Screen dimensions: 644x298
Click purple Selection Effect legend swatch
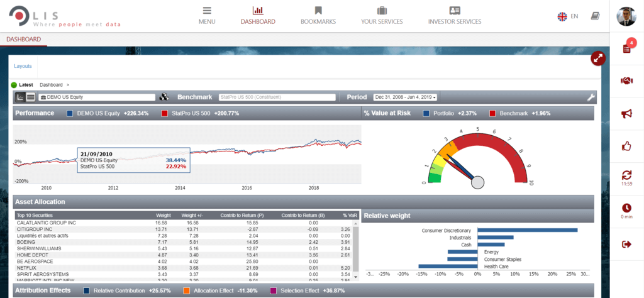tap(273, 290)
